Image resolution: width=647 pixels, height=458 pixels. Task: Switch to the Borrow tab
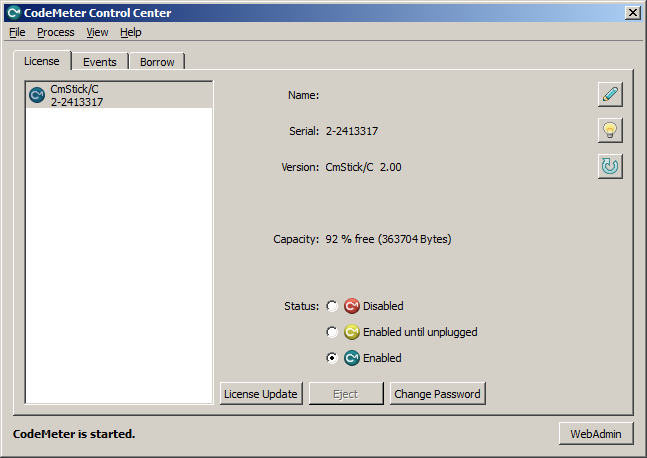157,62
